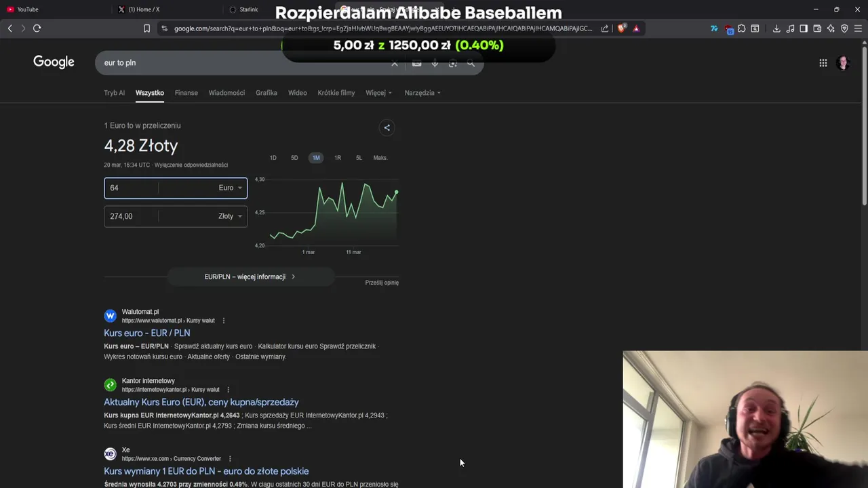Select the 5D chart range
The height and width of the screenshot is (488, 868).
pyautogui.click(x=294, y=158)
